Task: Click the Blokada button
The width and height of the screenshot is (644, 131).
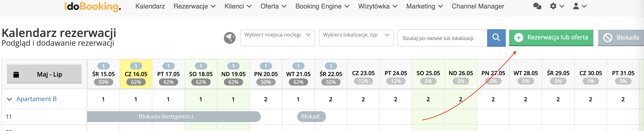Action: tap(621, 38)
